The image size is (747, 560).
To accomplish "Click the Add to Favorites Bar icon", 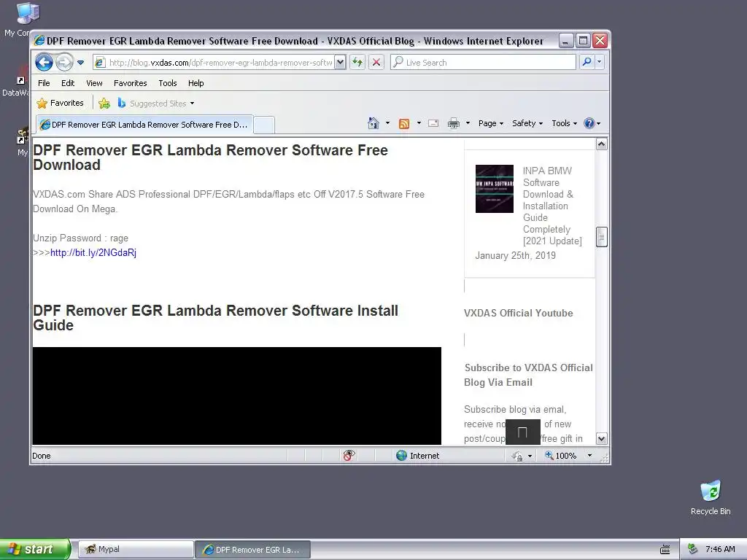I will click(104, 103).
